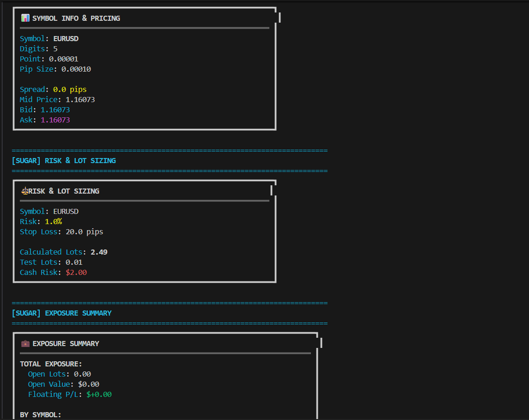The height and width of the screenshot is (420, 529).
Task: Click the blue Bid price value
Action: pos(55,110)
